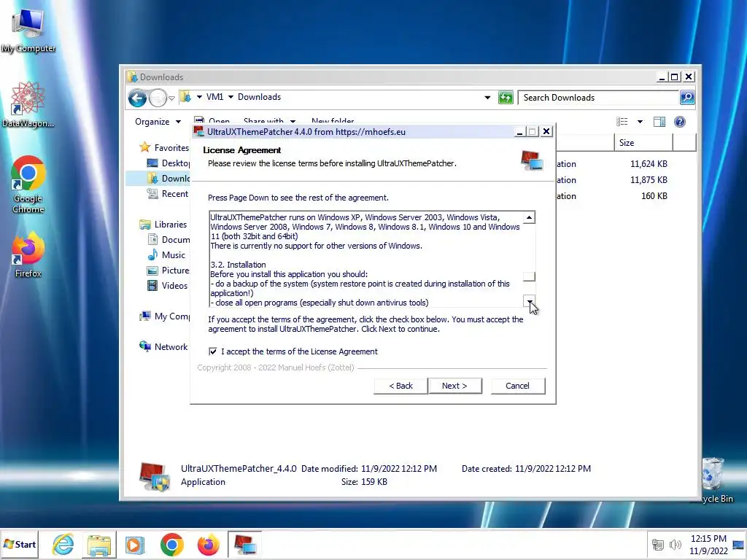
Task: Select Libraries in navigation pane
Action: [x=163, y=225]
